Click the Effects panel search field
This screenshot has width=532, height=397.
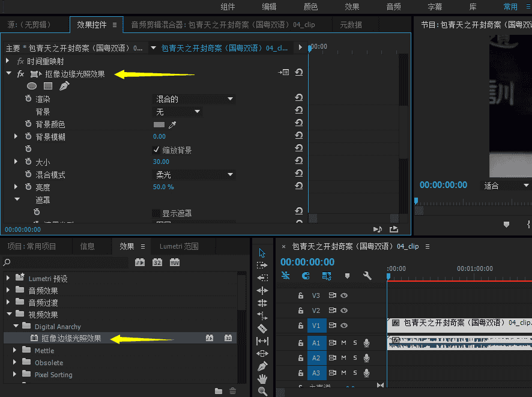tap(60, 263)
